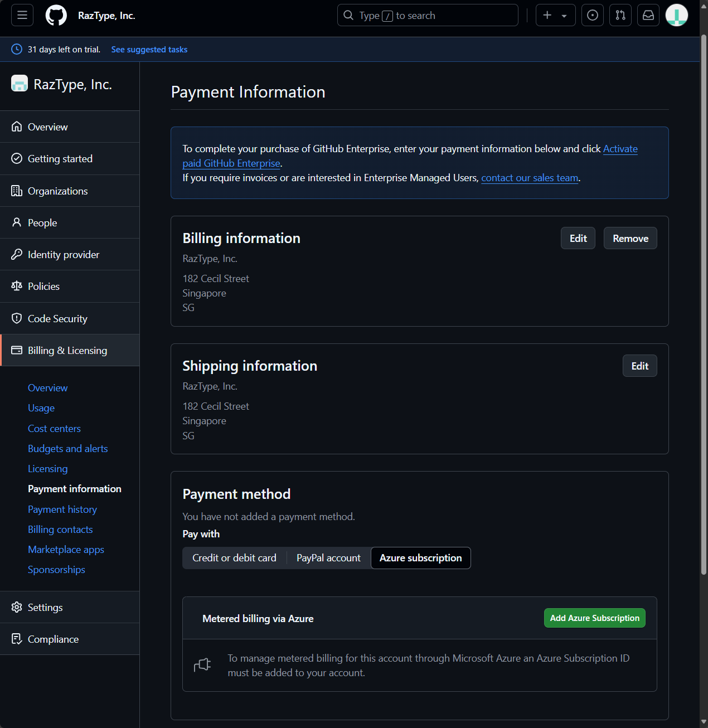Open the Settings sidebar section

point(45,608)
